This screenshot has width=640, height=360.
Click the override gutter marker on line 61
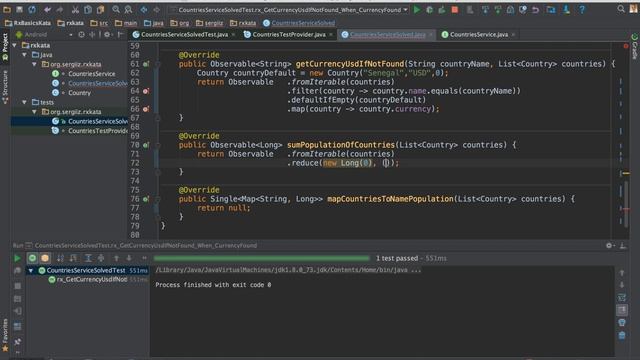146,64
